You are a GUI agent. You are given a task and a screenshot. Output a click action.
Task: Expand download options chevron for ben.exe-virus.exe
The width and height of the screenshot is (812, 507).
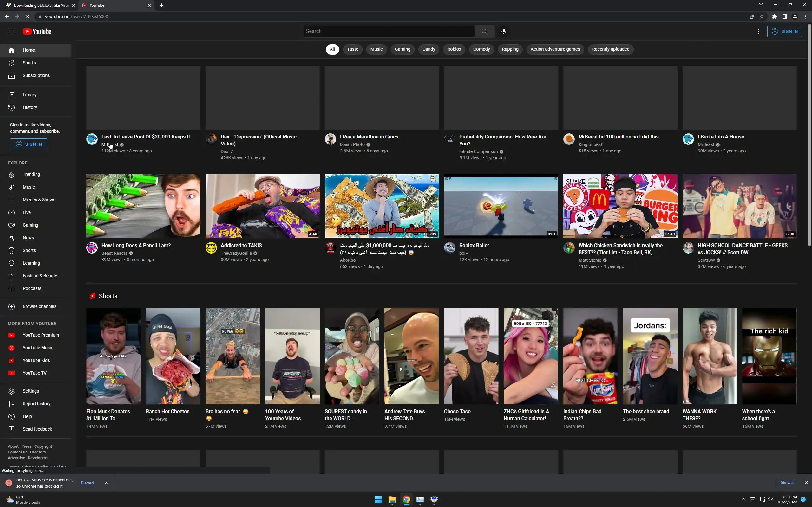click(106, 483)
